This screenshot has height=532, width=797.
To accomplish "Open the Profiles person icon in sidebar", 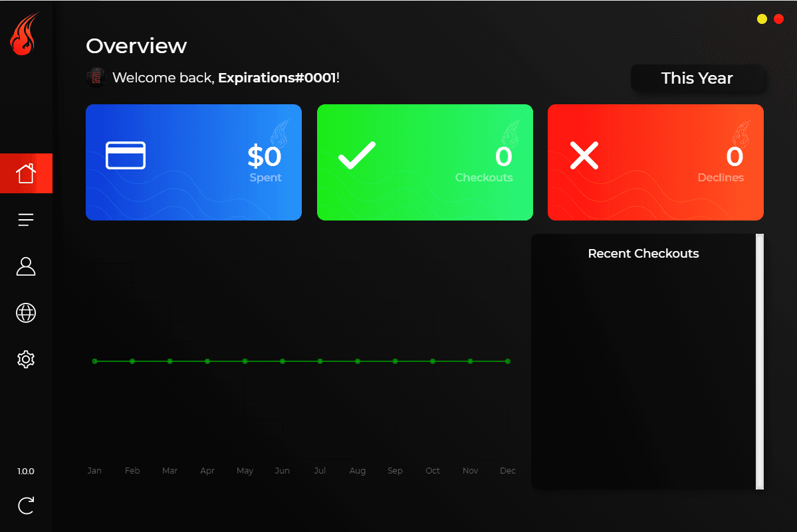I will coord(26,266).
